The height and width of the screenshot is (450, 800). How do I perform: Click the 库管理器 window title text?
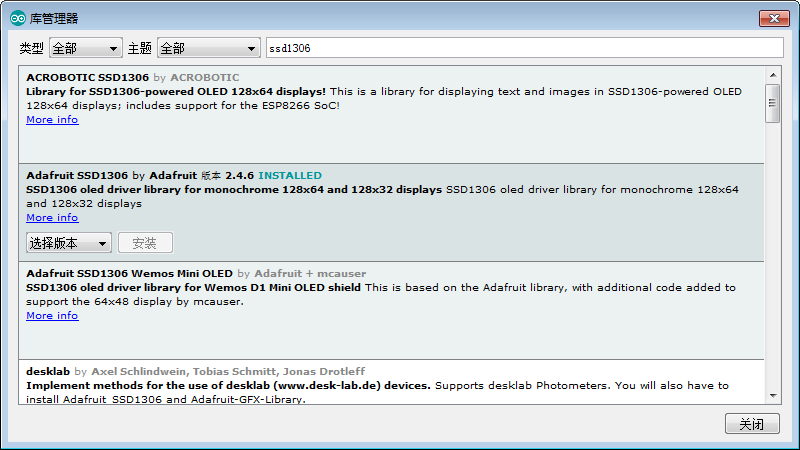point(54,19)
